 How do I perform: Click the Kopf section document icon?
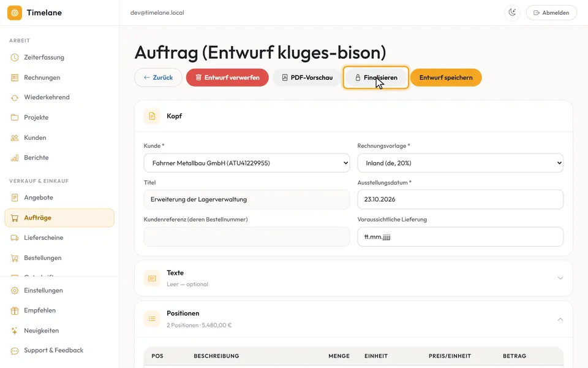(152, 116)
